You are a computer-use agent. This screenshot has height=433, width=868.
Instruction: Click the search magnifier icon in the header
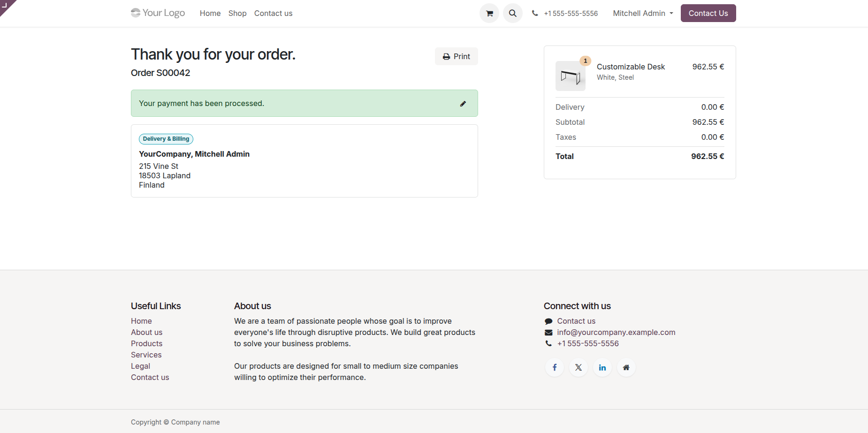point(513,13)
